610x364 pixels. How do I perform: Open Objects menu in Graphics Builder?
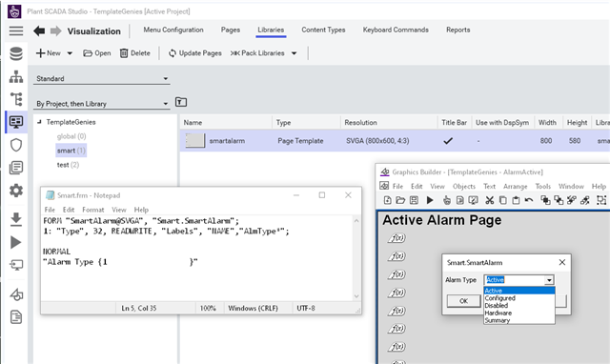click(464, 186)
